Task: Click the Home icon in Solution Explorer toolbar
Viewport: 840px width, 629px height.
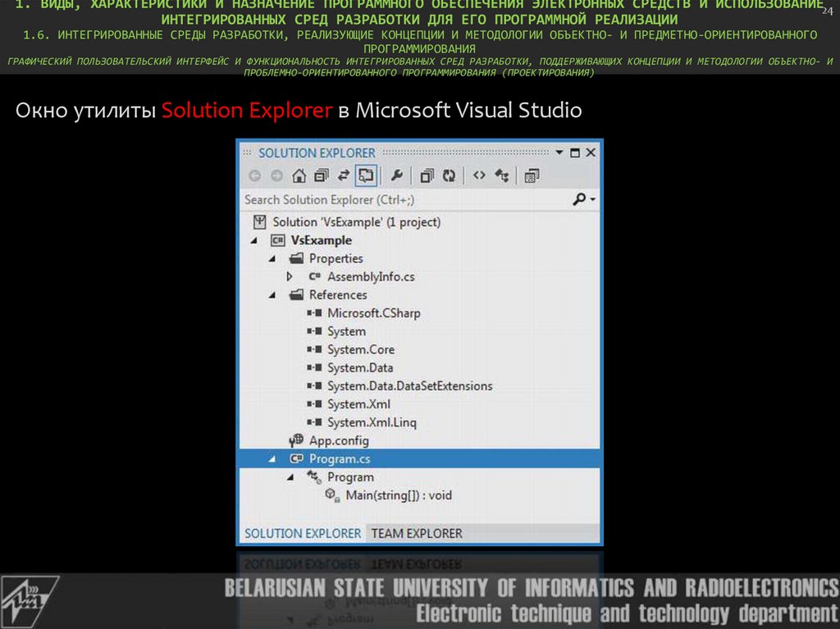Action: [x=299, y=175]
